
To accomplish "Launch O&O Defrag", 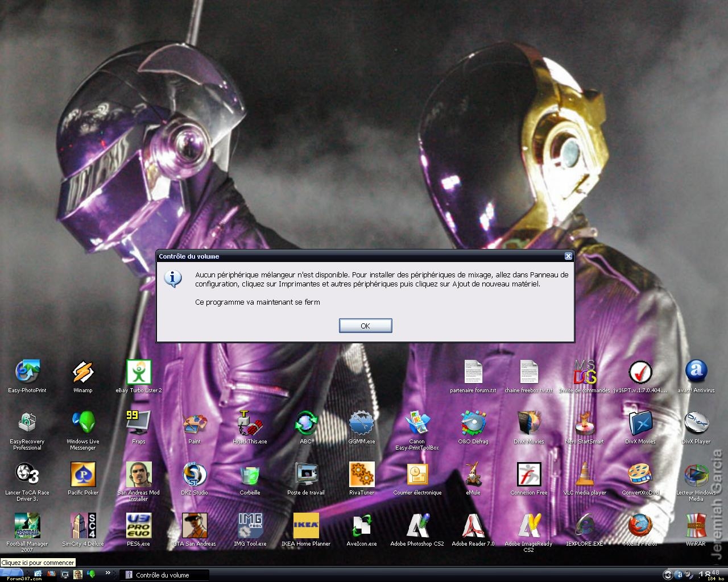I will tap(473, 427).
